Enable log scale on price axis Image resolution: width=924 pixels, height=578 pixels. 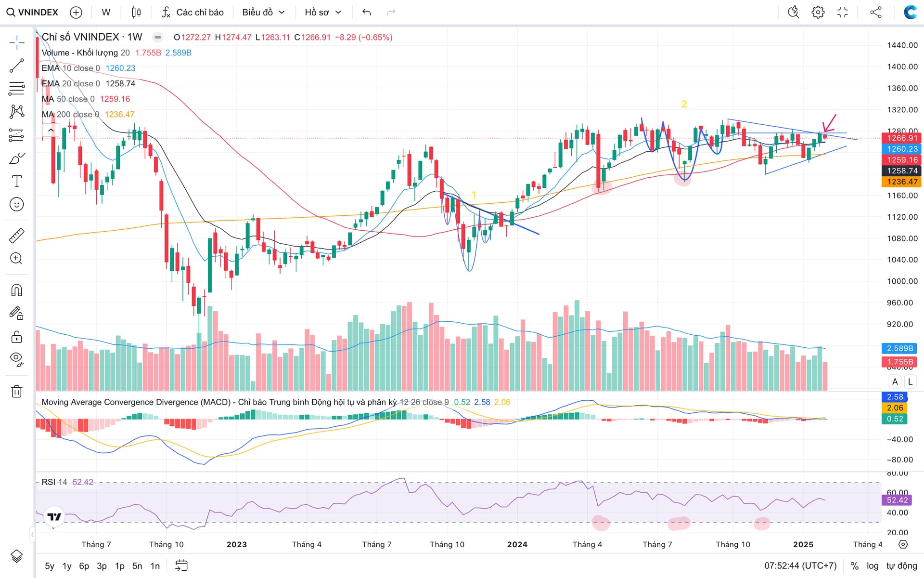tap(873, 566)
